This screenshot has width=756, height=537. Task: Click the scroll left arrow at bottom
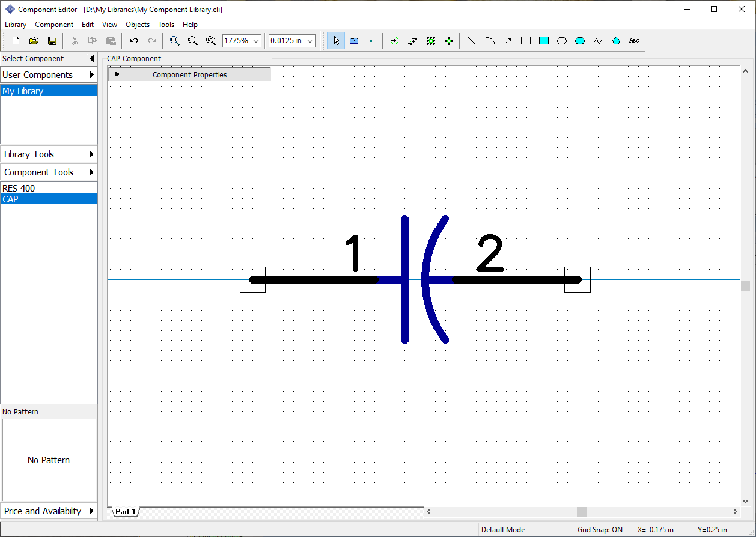pos(428,511)
